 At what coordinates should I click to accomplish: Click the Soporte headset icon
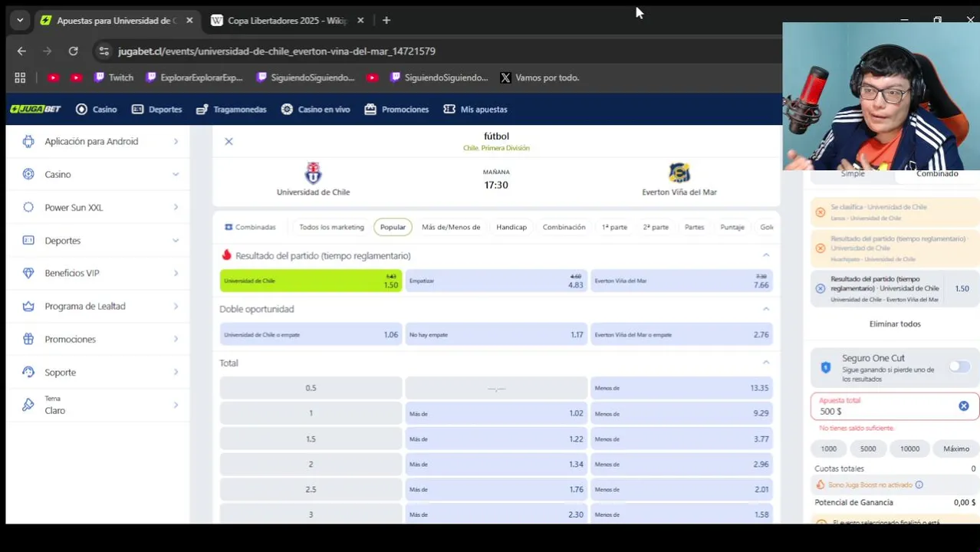pyautogui.click(x=28, y=372)
